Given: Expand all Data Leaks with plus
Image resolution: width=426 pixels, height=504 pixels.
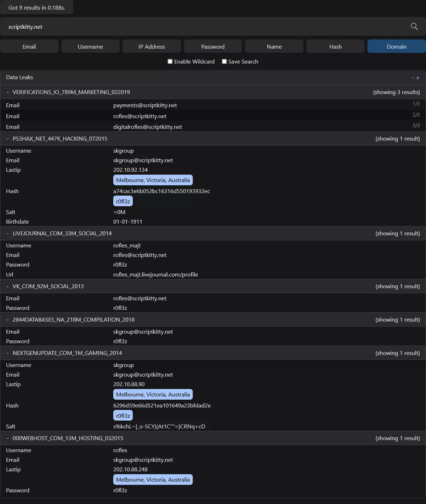Looking at the screenshot, I should (418, 78).
